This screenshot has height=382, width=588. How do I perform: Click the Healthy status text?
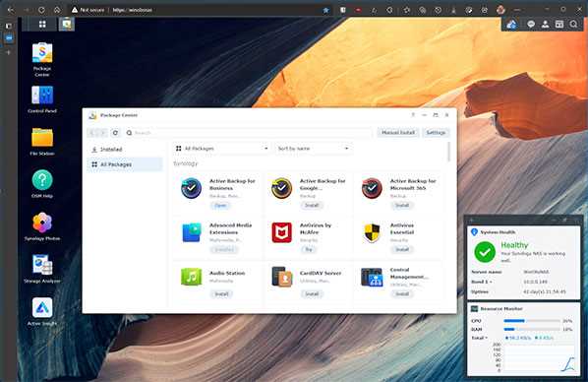514,245
